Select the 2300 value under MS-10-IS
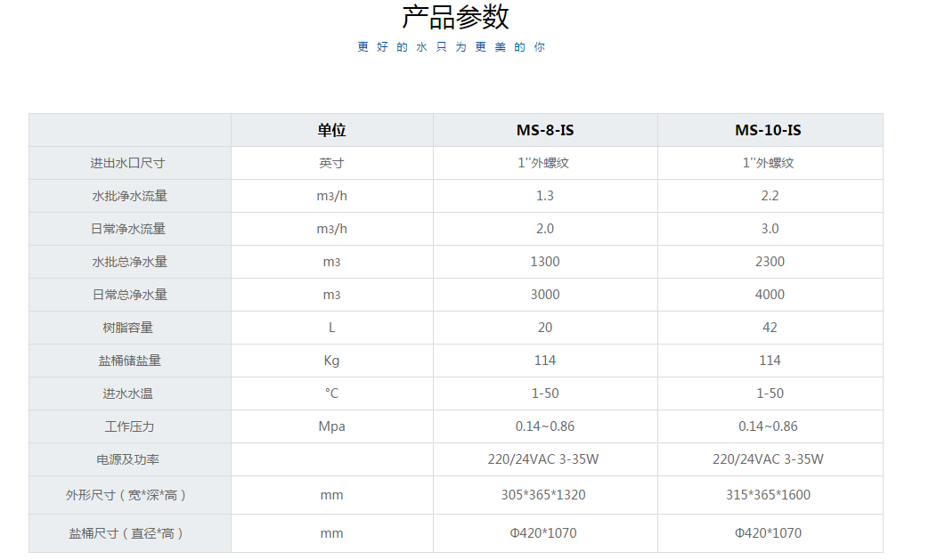The width and height of the screenshot is (929, 560). pos(770,262)
